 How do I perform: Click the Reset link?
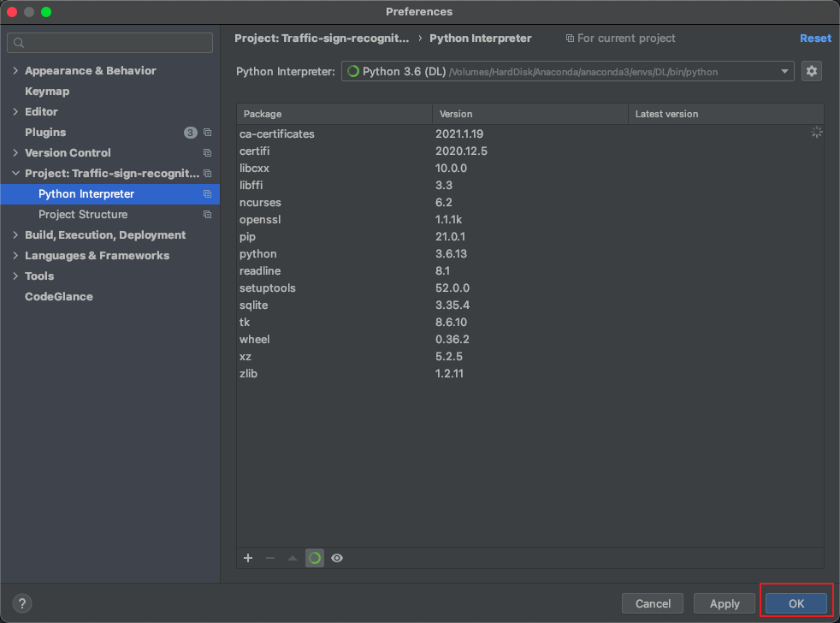pyautogui.click(x=814, y=39)
